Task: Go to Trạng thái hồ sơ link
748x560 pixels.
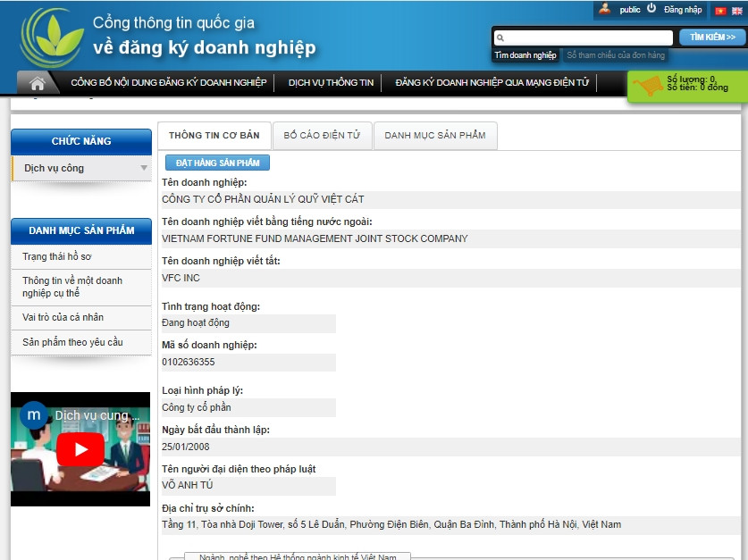Action: click(x=57, y=256)
